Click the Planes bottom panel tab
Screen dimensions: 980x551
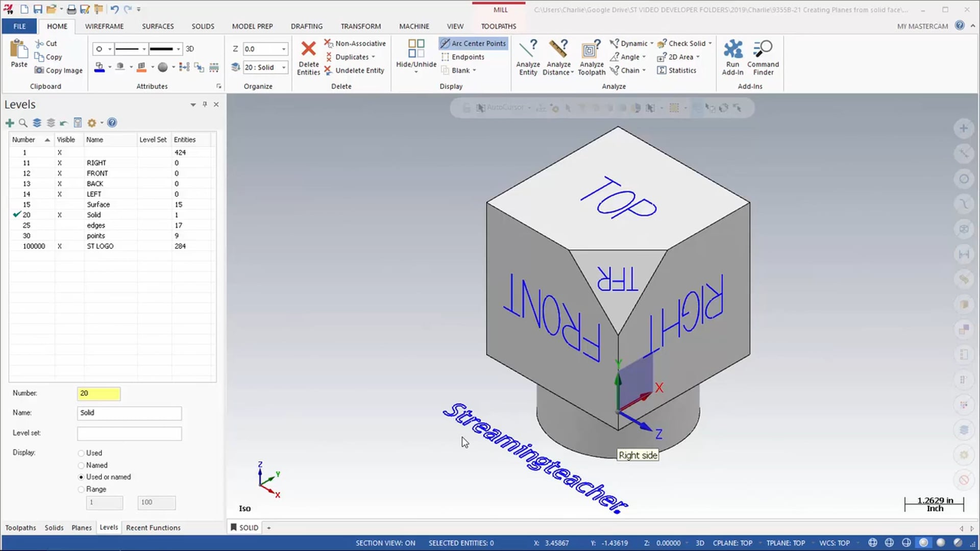tap(81, 527)
